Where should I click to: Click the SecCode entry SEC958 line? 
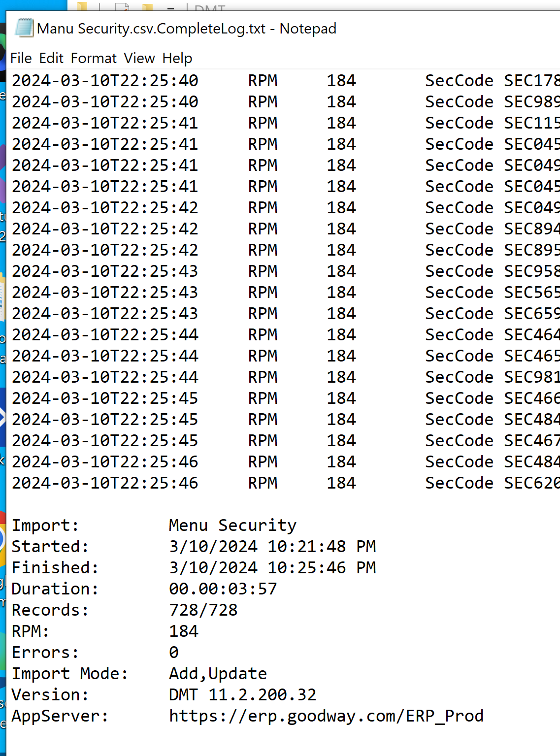click(x=531, y=271)
